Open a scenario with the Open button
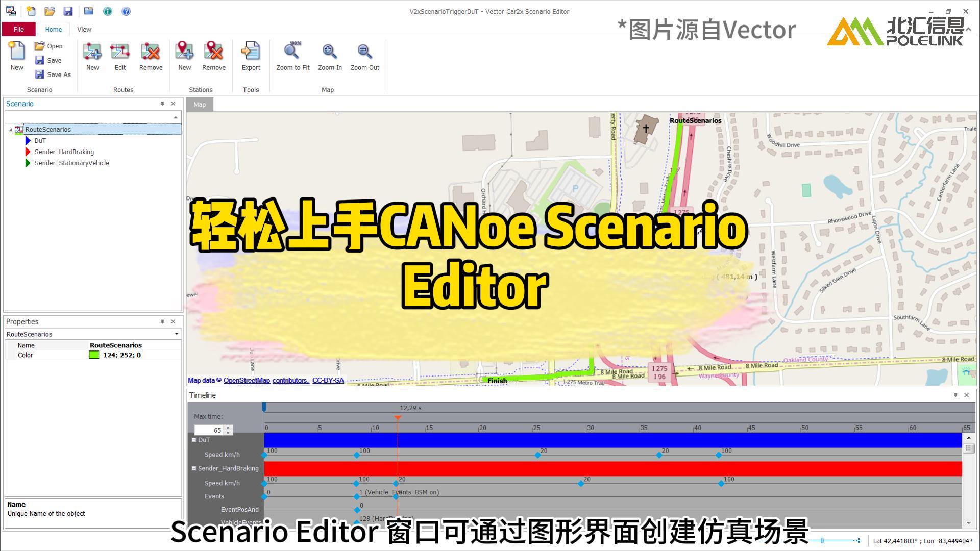The height and width of the screenshot is (551, 980). [48, 46]
